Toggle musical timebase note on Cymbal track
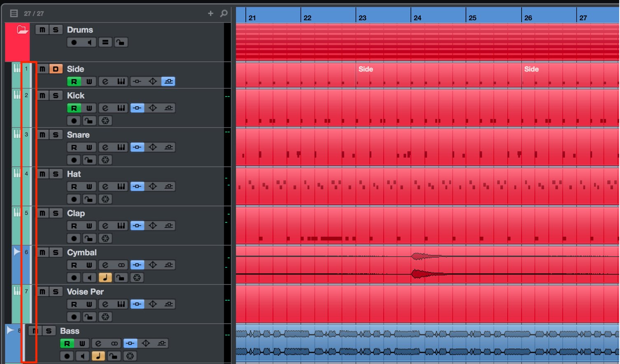Viewport: 620px width, 364px height. pyautogui.click(x=105, y=278)
